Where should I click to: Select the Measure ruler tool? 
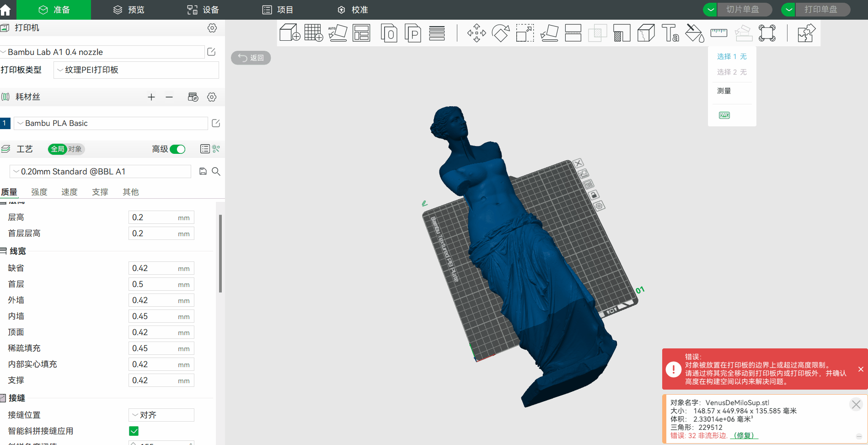pyautogui.click(x=719, y=33)
